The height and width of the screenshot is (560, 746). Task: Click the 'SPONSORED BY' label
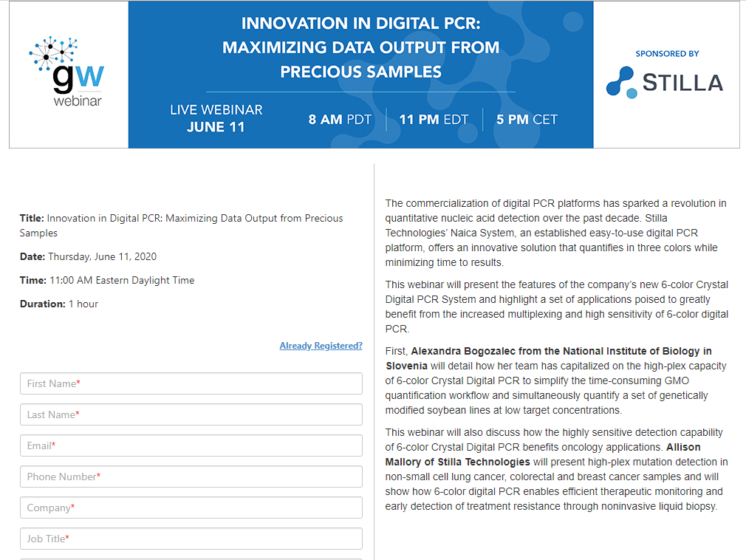click(667, 54)
